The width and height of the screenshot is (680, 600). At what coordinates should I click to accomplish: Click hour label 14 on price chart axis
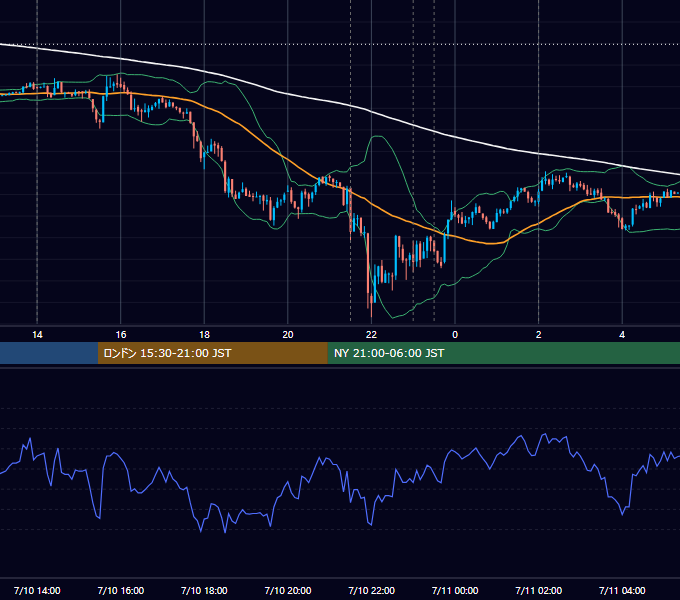click(37, 335)
